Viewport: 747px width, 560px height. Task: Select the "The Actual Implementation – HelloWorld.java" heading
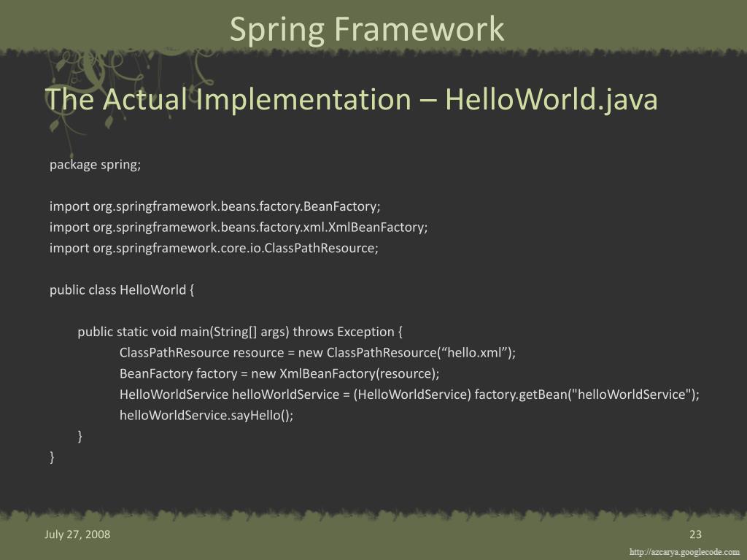(352, 100)
